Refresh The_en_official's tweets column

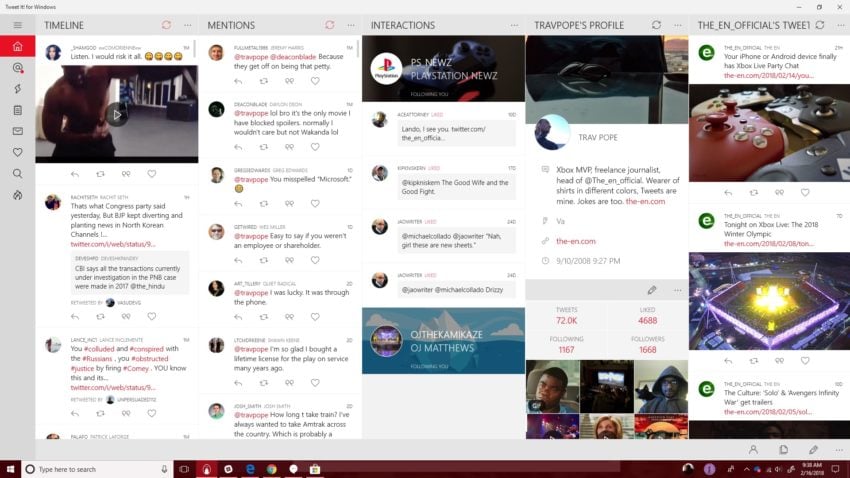[820, 25]
